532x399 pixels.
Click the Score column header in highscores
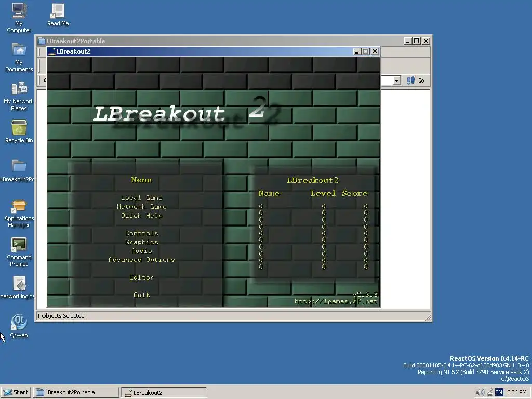click(354, 193)
